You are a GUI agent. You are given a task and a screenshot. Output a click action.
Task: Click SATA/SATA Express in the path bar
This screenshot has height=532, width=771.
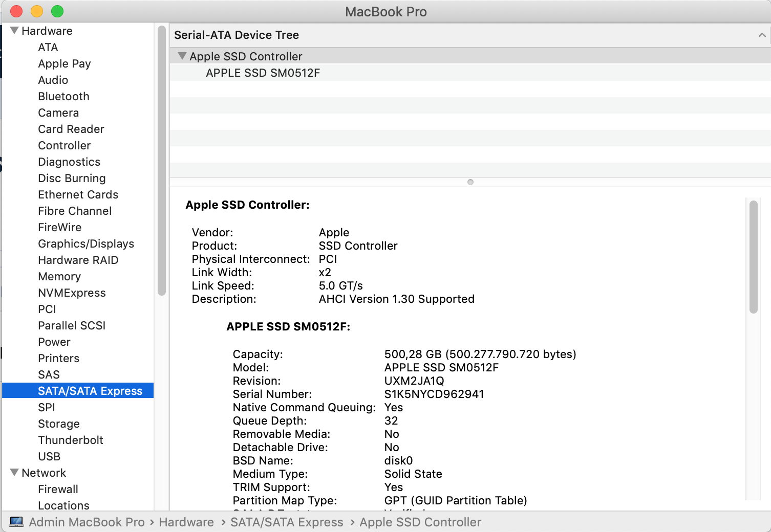click(x=287, y=522)
